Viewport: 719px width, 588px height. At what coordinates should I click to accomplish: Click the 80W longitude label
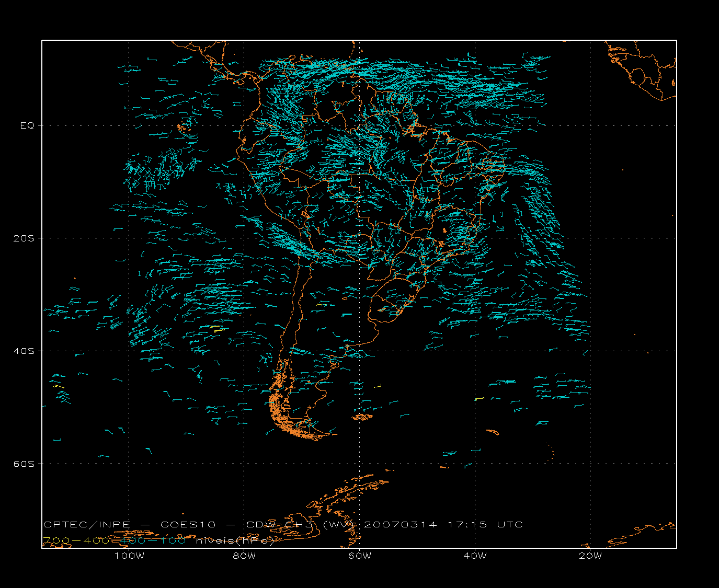(244, 556)
